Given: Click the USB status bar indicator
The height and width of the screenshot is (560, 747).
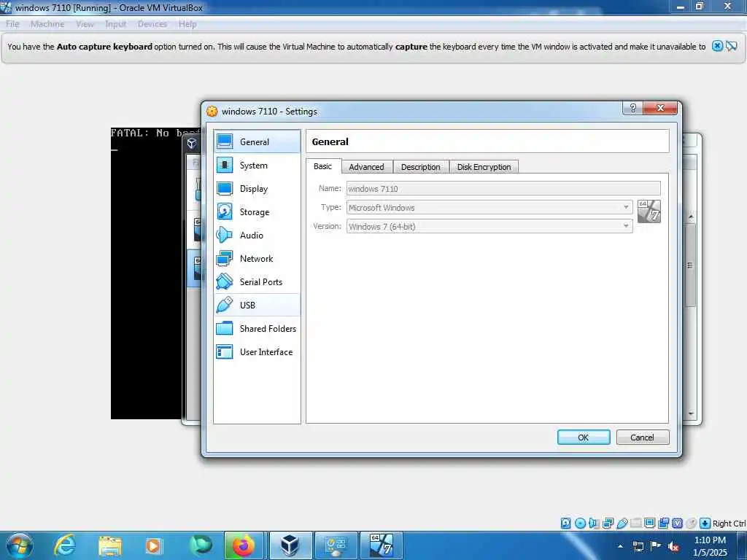Looking at the screenshot, I should click(622, 524).
